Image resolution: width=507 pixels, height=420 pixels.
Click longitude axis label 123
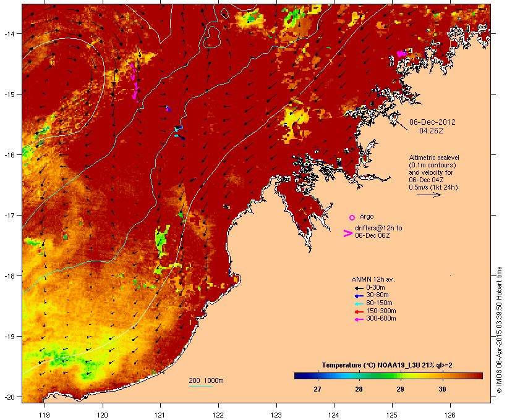(x=276, y=415)
